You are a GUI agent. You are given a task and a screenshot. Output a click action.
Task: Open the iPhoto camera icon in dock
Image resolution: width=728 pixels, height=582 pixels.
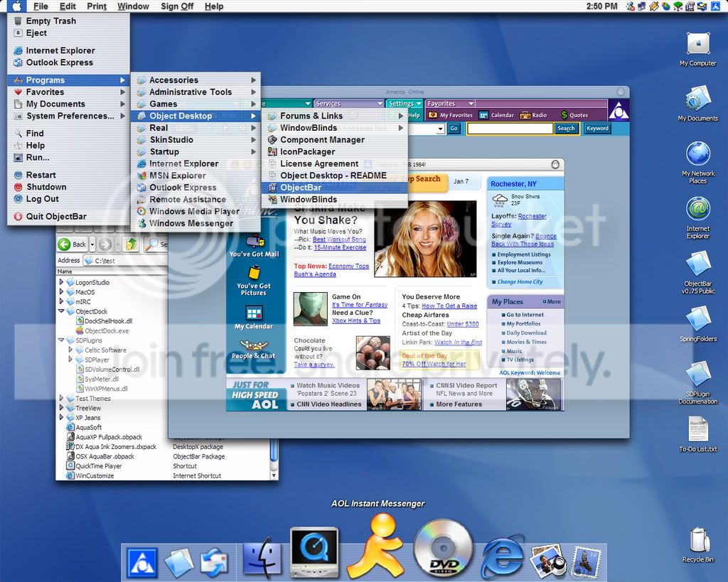tap(547, 560)
